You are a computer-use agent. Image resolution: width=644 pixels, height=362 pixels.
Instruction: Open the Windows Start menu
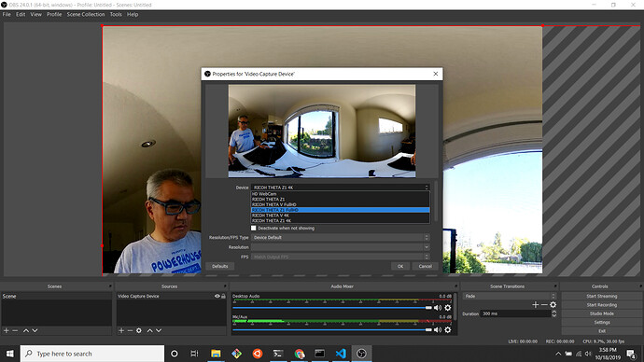[x=10, y=354]
